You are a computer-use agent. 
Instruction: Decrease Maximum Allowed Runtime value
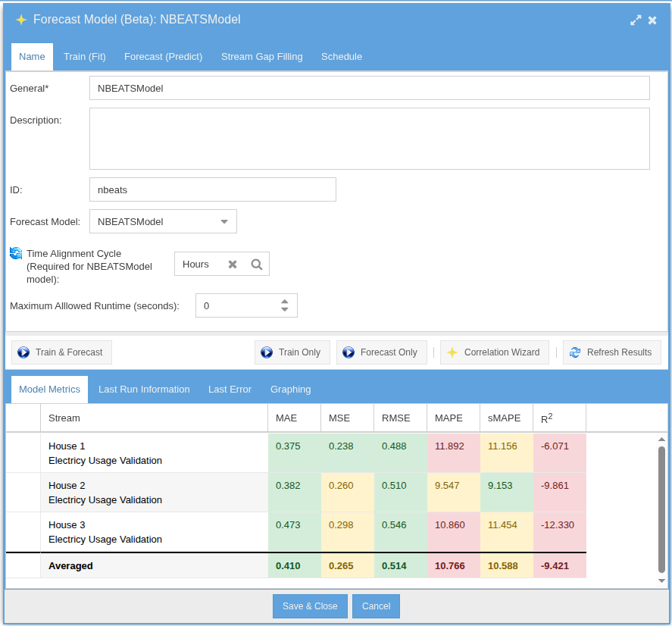tap(285, 309)
